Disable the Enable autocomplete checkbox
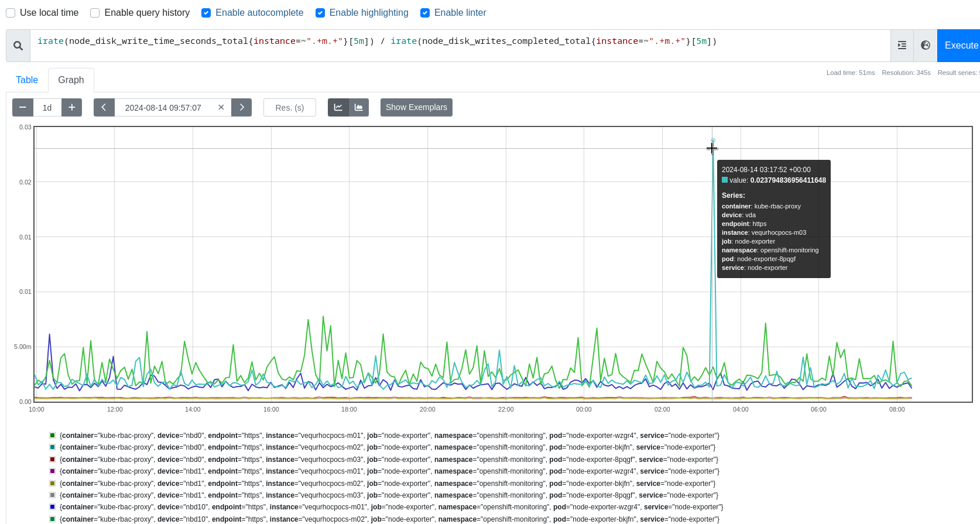The image size is (980, 524). tap(206, 13)
